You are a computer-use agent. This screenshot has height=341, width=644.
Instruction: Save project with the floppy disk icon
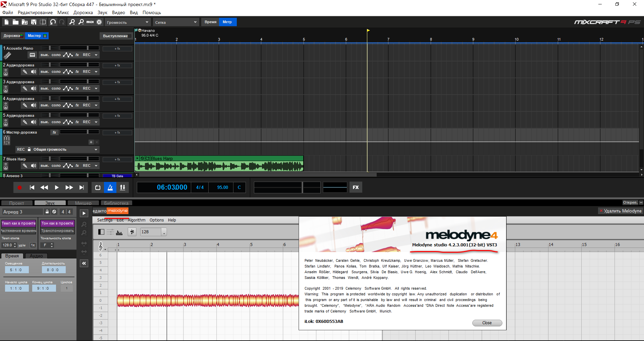click(x=34, y=22)
